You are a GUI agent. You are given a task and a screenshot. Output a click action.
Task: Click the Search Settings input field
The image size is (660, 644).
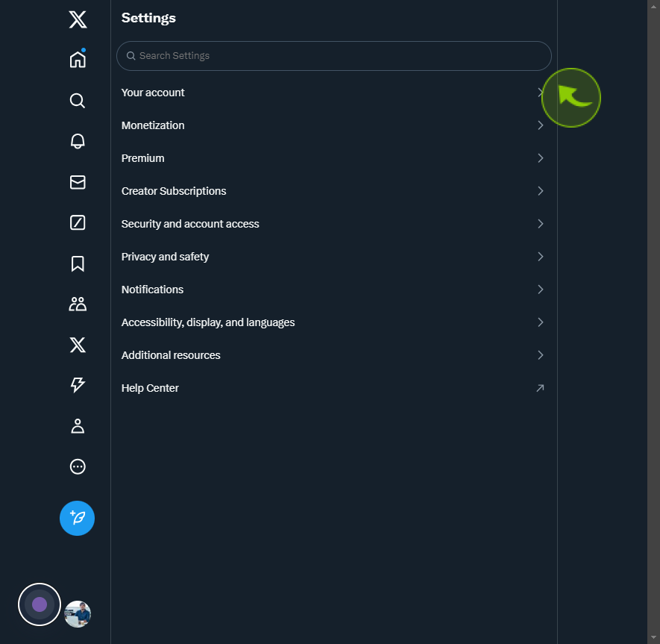click(334, 56)
